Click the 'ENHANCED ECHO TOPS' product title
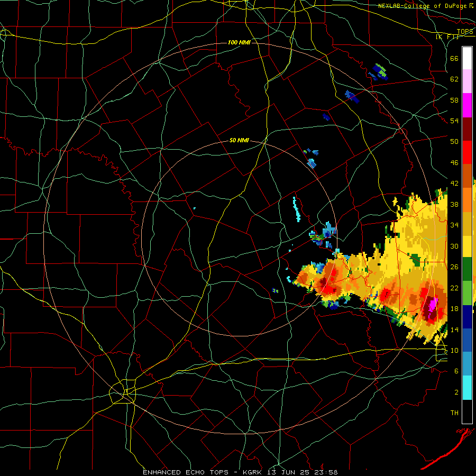Image resolution: width=476 pixels, height=476 pixels. [x=186, y=472]
